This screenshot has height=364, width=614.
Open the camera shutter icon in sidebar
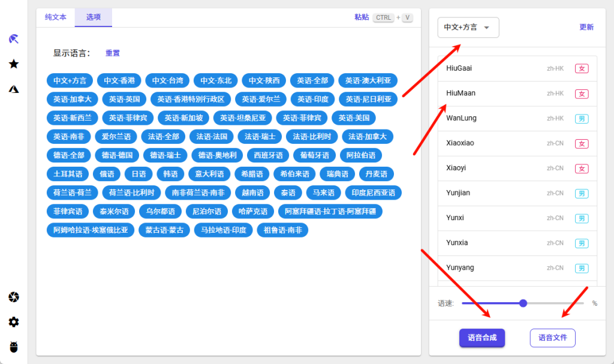(x=13, y=297)
